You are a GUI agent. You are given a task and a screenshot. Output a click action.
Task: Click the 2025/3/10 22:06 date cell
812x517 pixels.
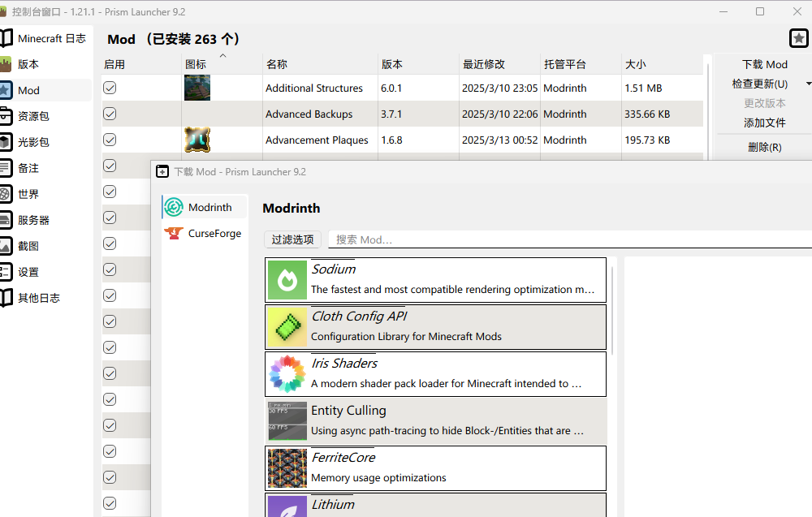tap(499, 114)
